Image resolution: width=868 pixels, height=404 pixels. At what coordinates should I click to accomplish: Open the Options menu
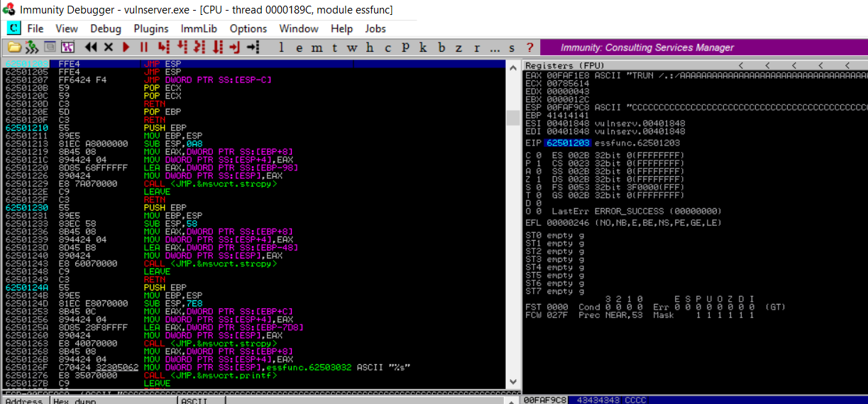248,28
